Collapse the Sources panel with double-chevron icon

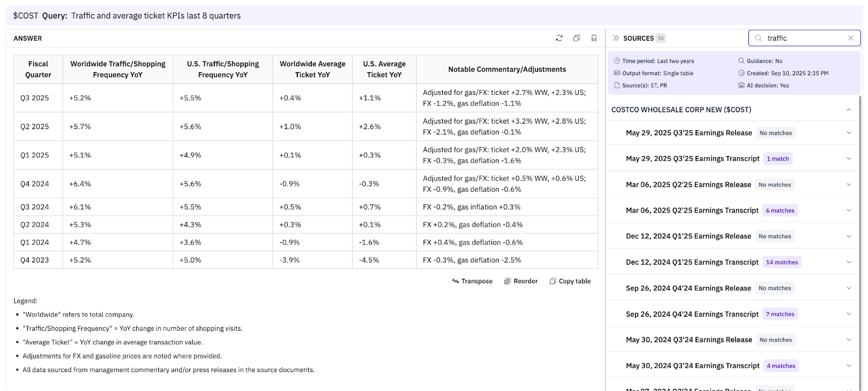[x=616, y=38]
